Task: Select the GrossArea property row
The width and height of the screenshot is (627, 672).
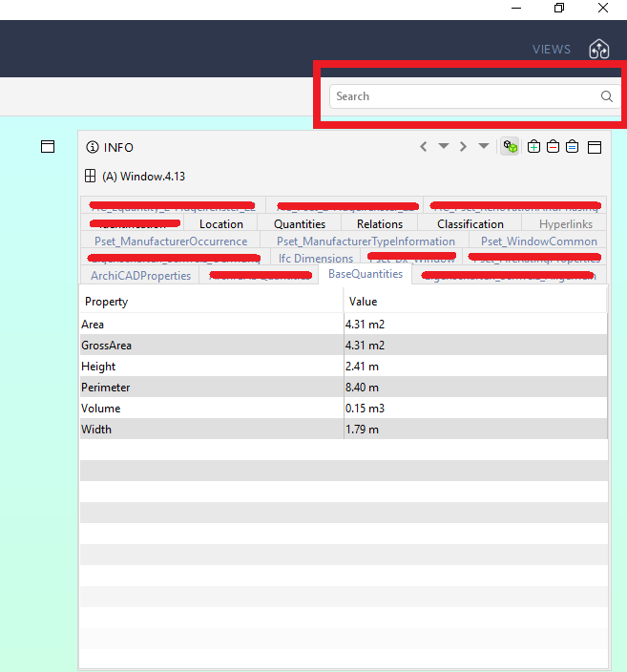Action: 344,346
